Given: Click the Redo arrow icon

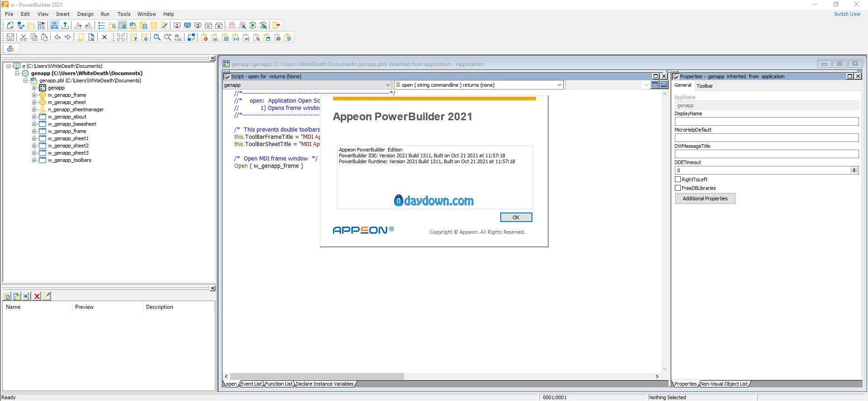Looking at the screenshot, I should click(68, 37).
